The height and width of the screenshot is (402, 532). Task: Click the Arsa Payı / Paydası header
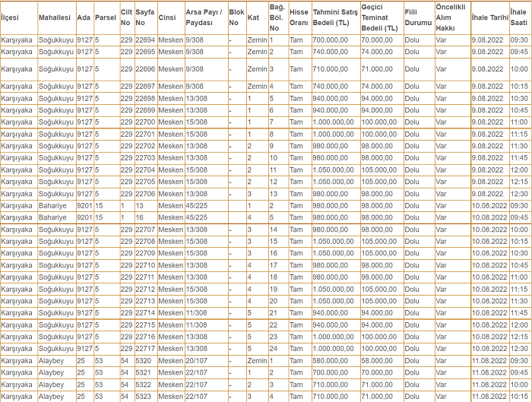204,17
